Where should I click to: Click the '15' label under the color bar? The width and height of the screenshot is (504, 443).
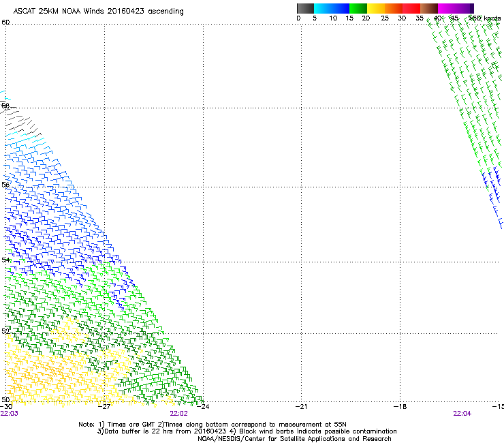[x=349, y=18]
